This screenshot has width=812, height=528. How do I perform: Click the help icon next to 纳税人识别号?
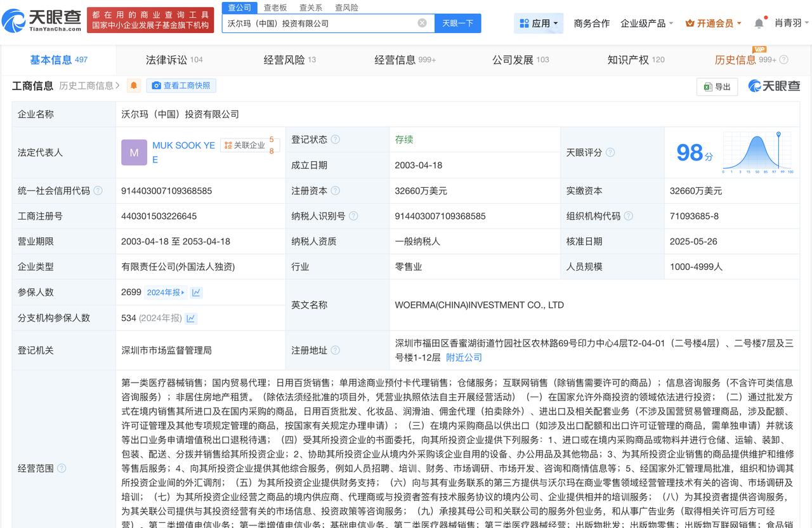point(353,216)
